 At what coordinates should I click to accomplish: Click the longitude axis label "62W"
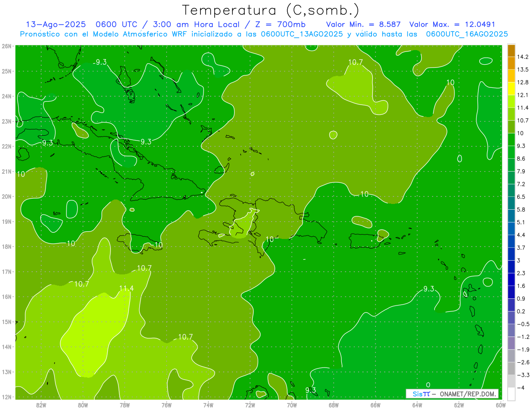tap(459, 405)
